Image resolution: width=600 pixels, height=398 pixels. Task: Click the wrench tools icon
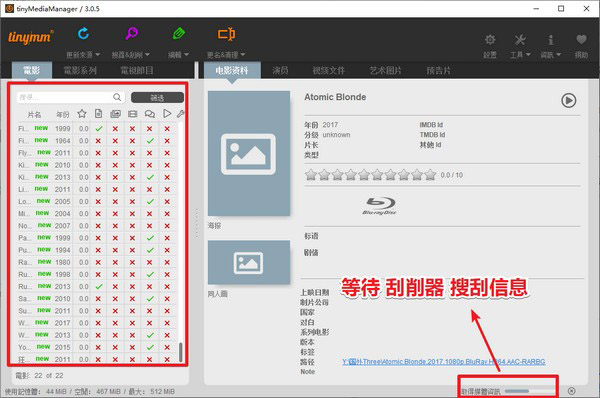pyautogui.click(x=520, y=39)
